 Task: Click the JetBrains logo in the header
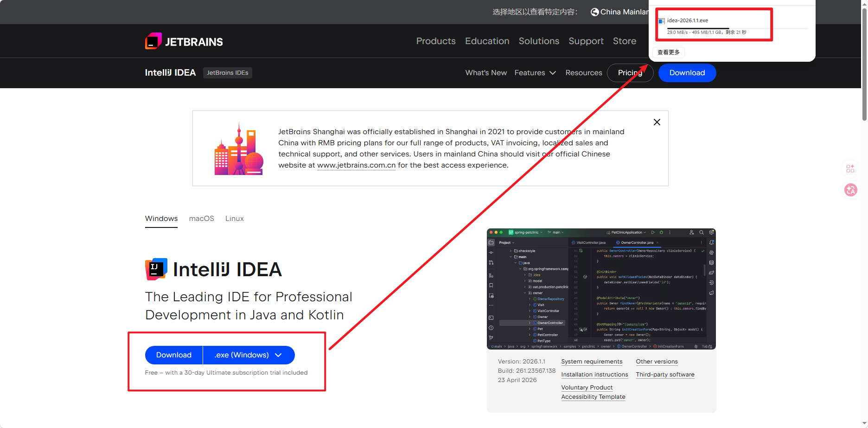184,41
